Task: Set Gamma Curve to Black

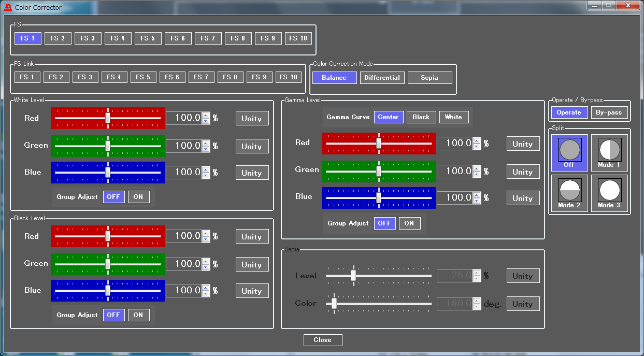Action: pos(421,117)
